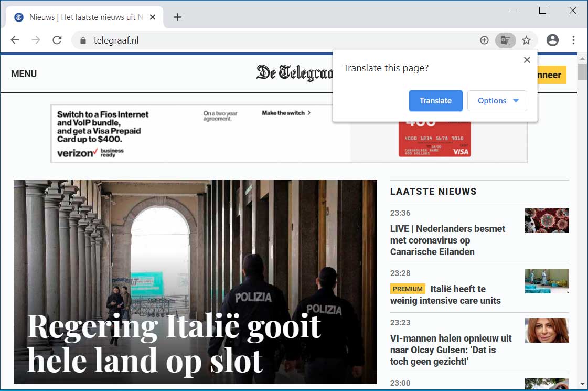588x391 pixels.
Task: Open the Olcay Gulsen article headline
Action: tap(451, 350)
